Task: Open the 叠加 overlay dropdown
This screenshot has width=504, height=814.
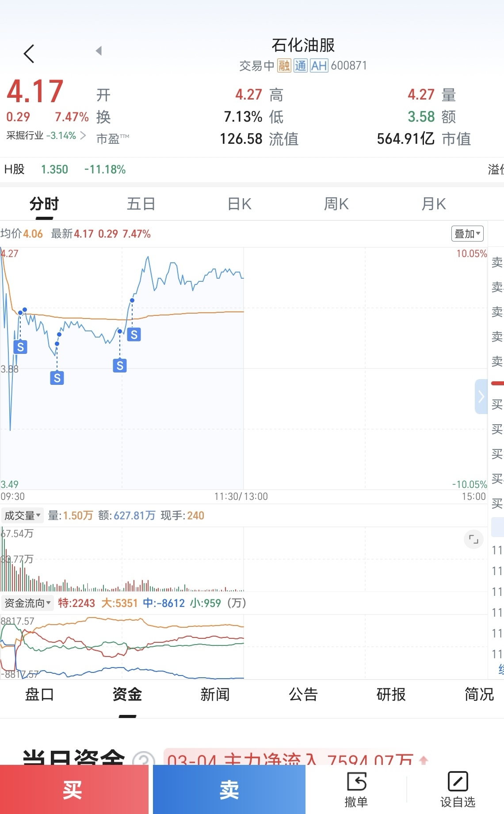Action: [x=467, y=234]
